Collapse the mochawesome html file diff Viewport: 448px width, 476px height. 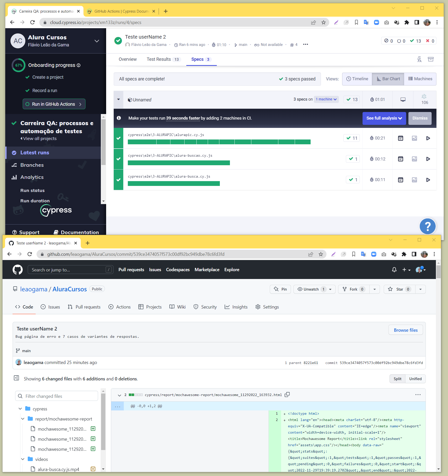[x=119, y=395]
